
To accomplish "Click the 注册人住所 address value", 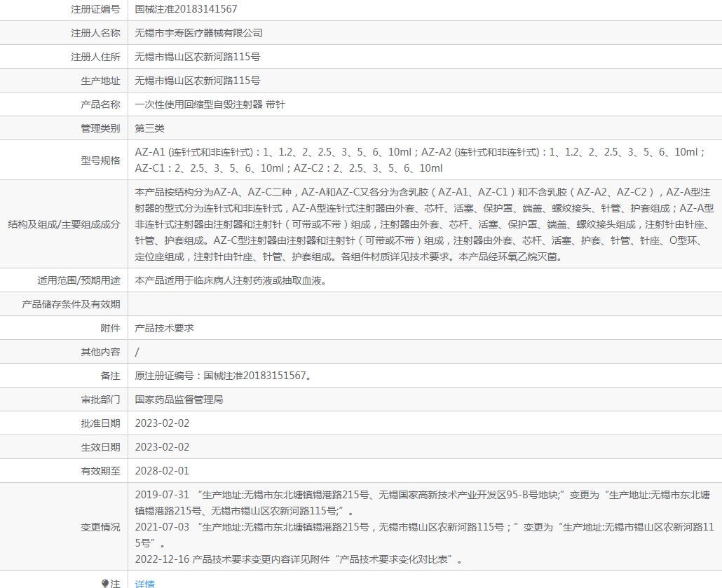I will (198, 57).
